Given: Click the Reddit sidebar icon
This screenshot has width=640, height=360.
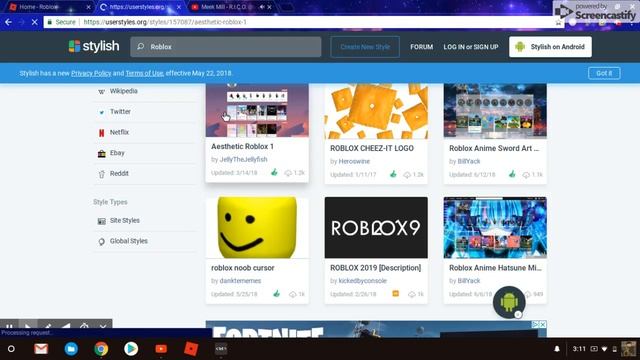Looking at the screenshot, I should tap(102, 174).
